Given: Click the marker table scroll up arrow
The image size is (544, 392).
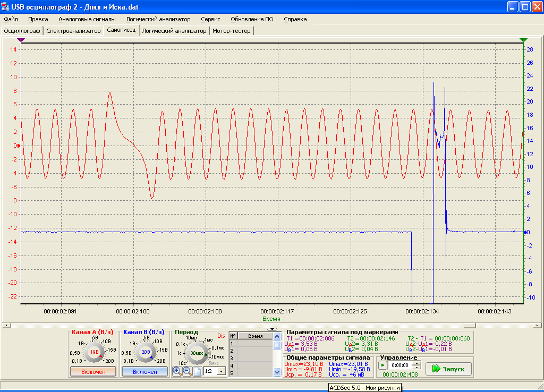Looking at the screenshot, I should click(276, 336).
